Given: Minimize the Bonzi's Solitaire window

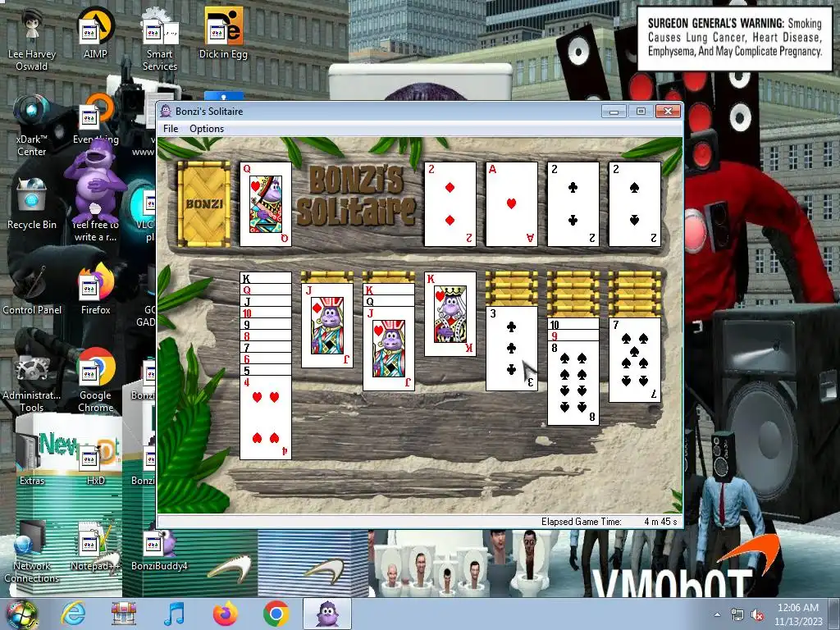Looking at the screenshot, I should coord(614,111).
